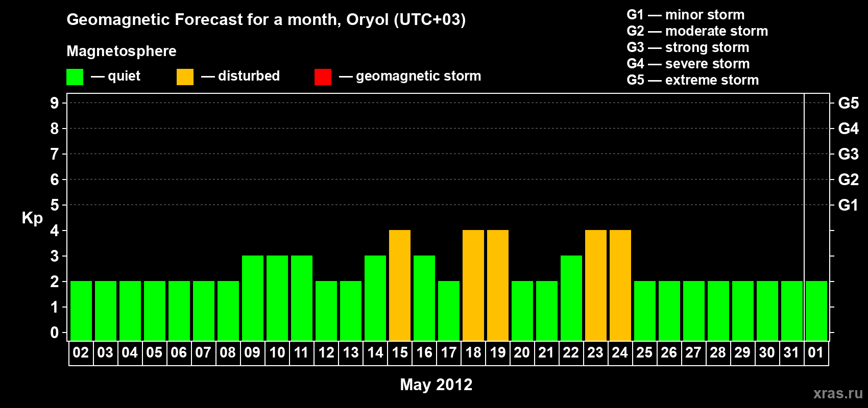The image size is (868, 408).
Task: Click date label 08 on axis
Action: 228,353
